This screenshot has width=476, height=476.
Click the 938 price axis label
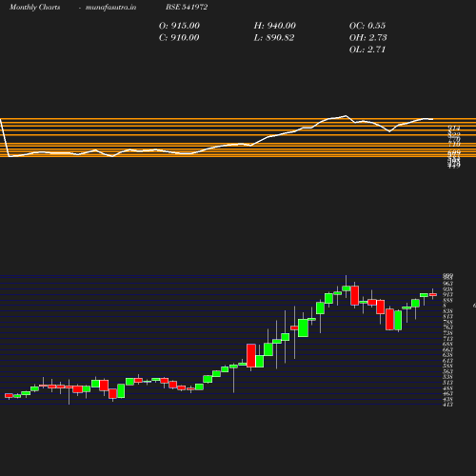pos(447,289)
